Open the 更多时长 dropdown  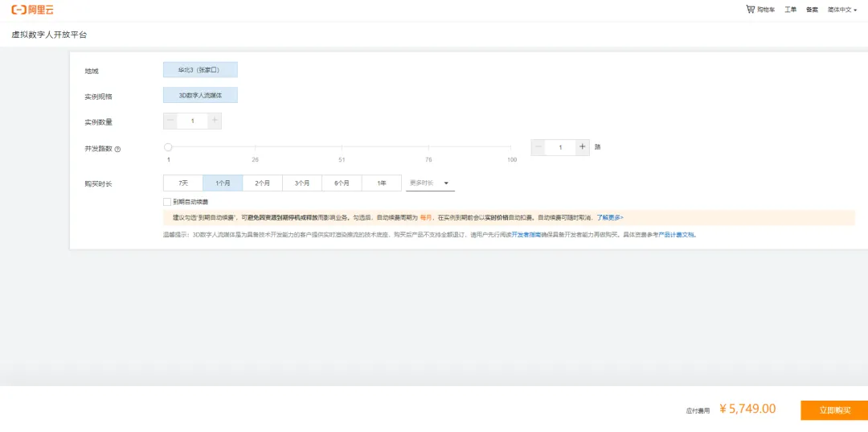click(x=430, y=183)
